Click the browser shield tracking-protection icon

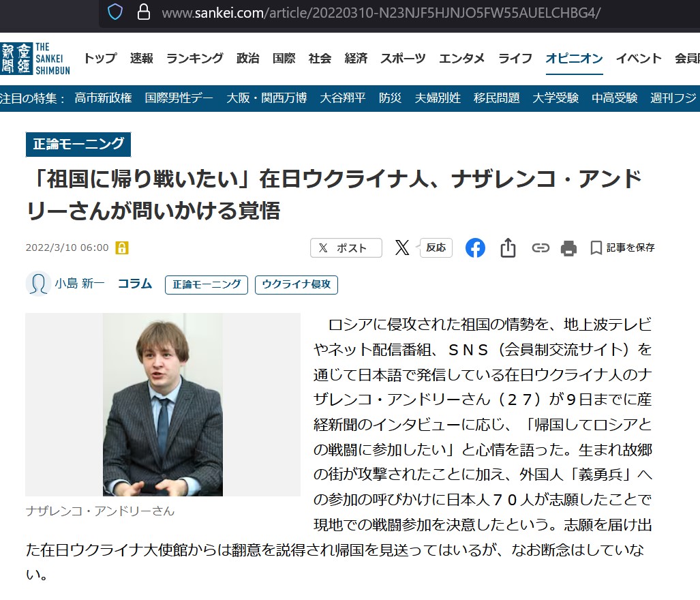(115, 12)
